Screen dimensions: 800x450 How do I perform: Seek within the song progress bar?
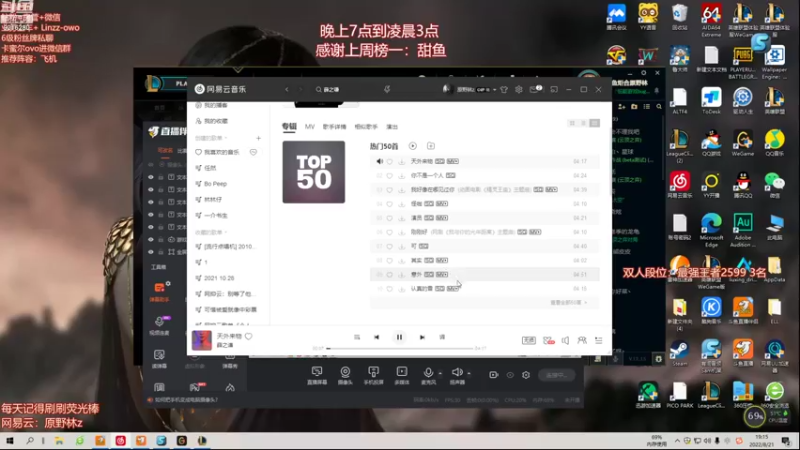point(401,348)
